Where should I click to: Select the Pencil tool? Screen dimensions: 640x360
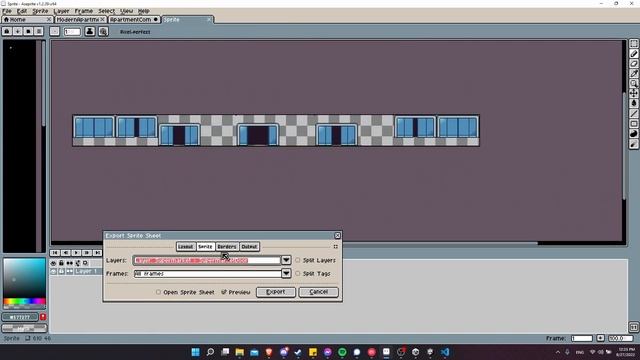pos(633,53)
